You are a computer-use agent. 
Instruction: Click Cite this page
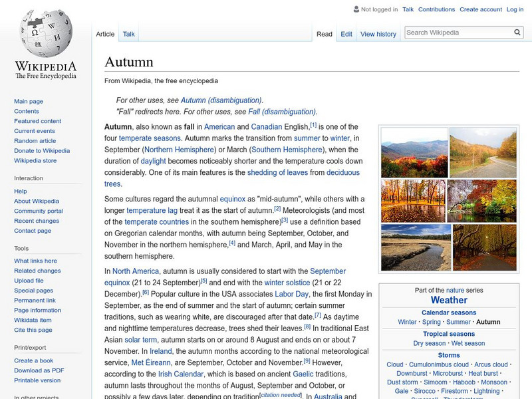(x=33, y=329)
